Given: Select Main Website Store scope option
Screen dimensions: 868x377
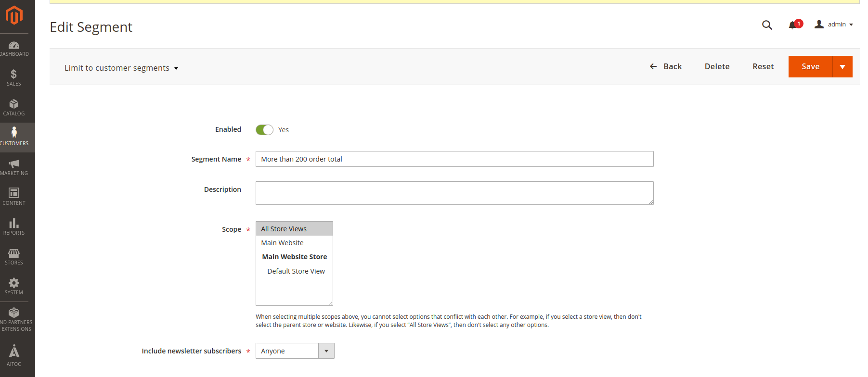Looking at the screenshot, I should [294, 257].
